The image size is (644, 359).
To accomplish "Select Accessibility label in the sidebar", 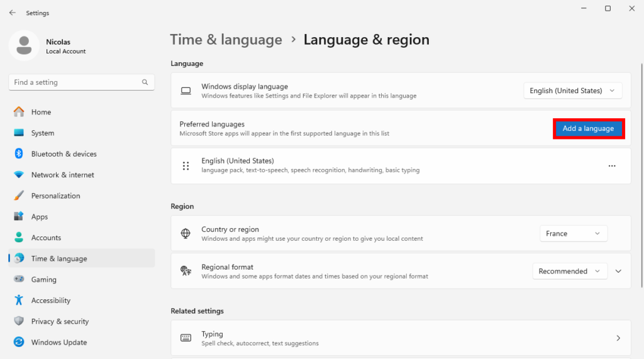I will click(51, 301).
